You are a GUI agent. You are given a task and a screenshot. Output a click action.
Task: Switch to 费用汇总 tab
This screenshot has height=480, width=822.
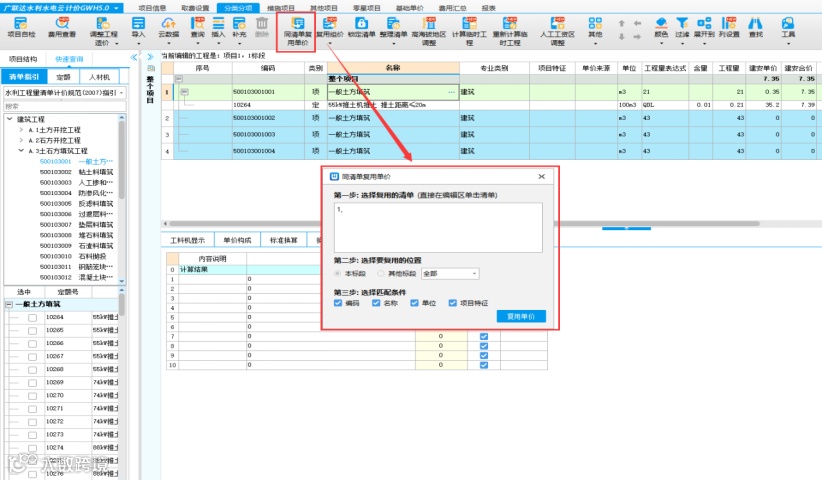[x=452, y=8]
